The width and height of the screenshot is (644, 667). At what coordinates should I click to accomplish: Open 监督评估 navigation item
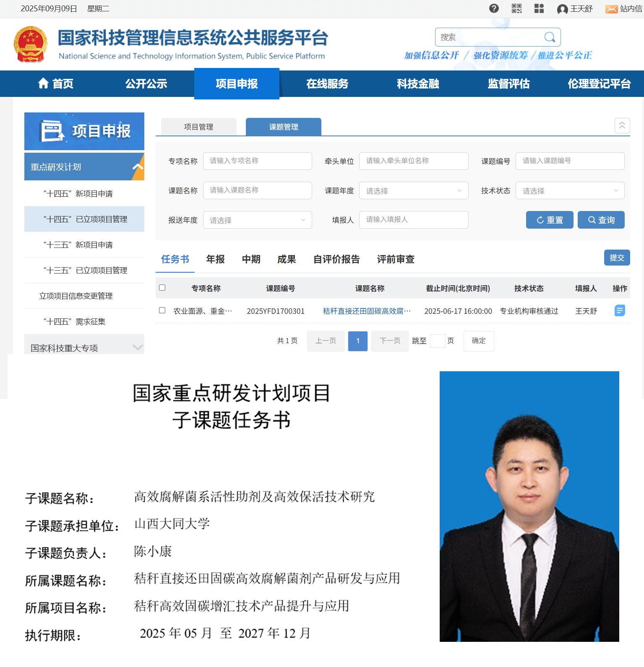(x=508, y=83)
